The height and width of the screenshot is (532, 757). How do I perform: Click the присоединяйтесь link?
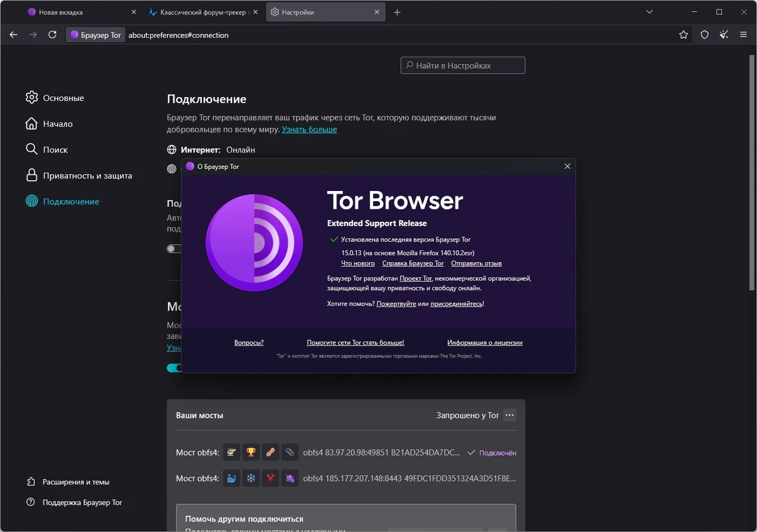pos(457,304)
